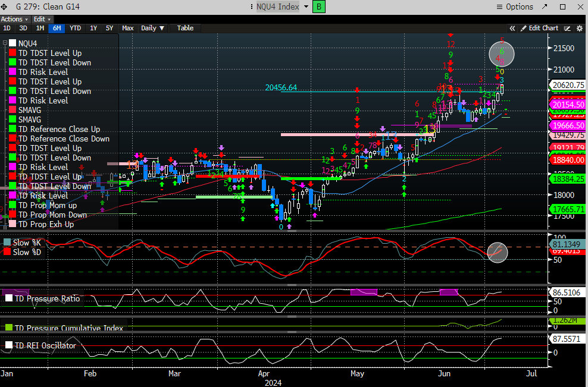Collapse toolbar with the double-chevron icon
Screen dimensions: 588x387
(x=512, y=28)
